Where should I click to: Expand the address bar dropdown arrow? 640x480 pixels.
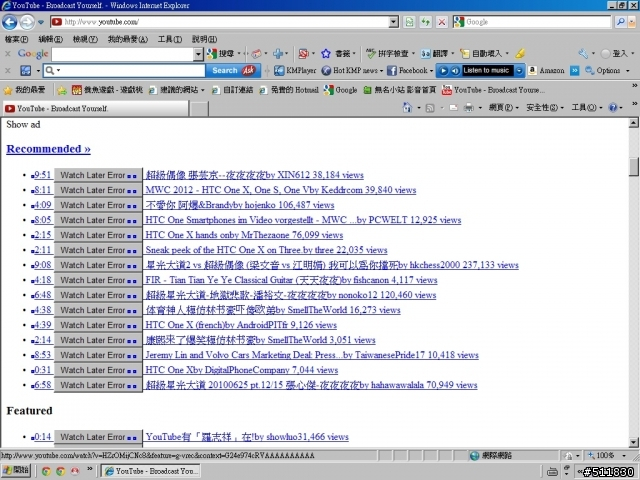[393, 22]
